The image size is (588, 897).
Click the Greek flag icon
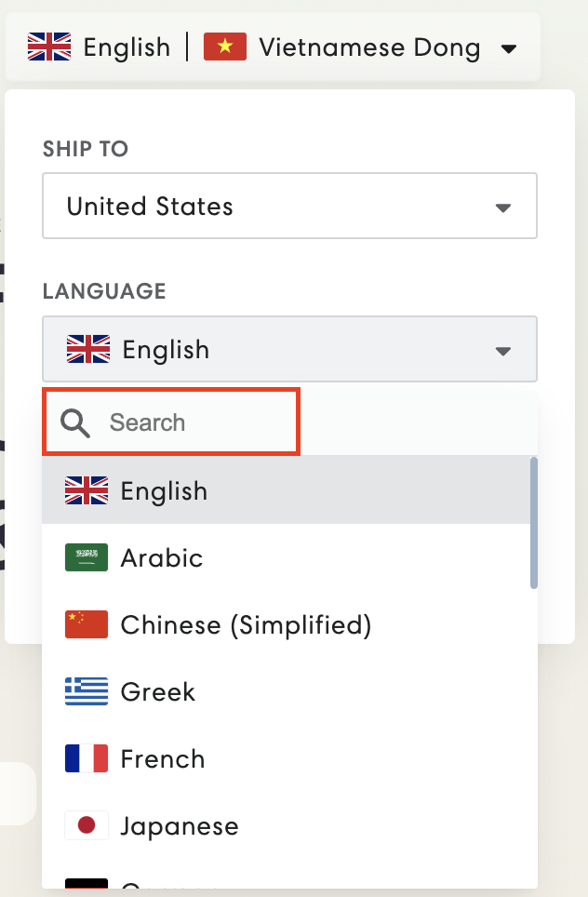coord(87,691)
